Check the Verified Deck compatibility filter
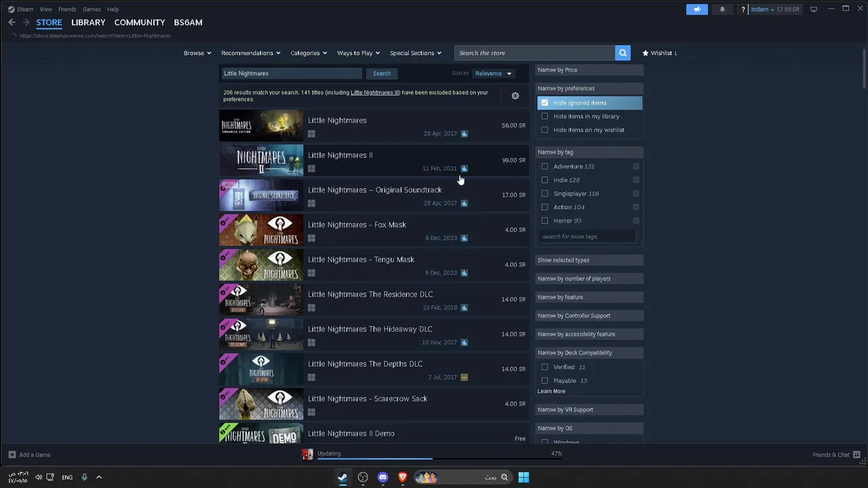868x488 pixels. tap(545, 367)
